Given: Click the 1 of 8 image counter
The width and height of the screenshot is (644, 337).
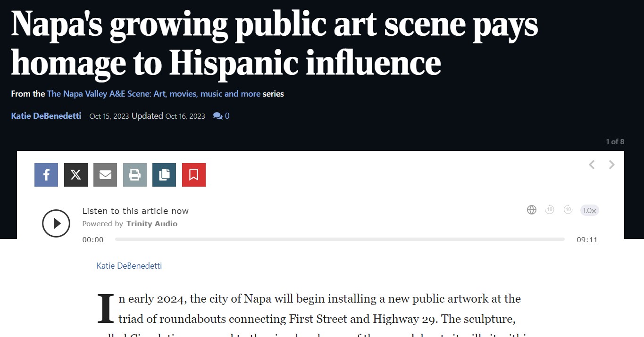Looking at the screenshot, I should coord(615,142).
